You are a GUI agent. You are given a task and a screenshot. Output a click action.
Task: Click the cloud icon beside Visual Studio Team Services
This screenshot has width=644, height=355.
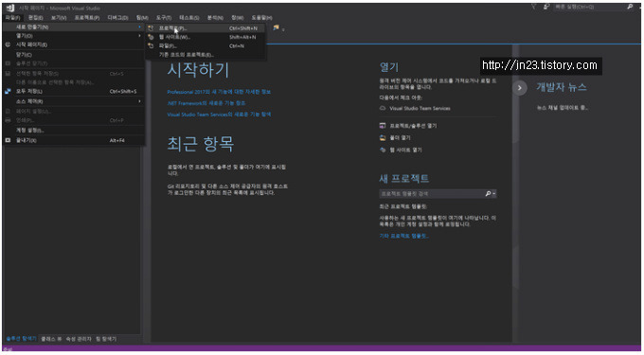(x=383, y=108)
